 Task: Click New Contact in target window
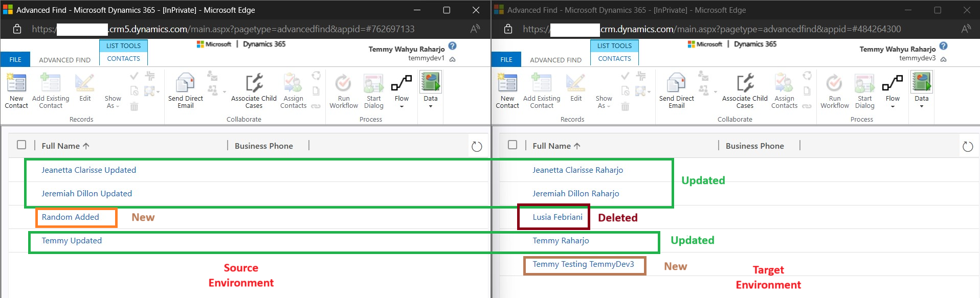(507, 91)
